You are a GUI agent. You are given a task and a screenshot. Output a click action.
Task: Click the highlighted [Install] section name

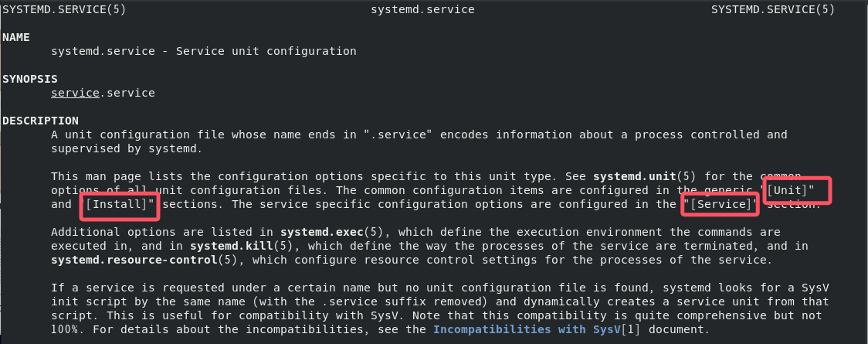click(118, 205)
